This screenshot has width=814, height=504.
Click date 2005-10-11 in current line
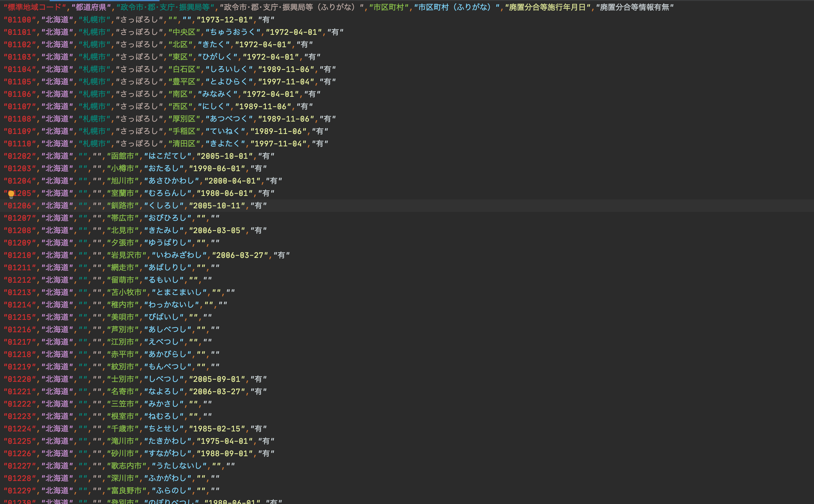pyautogui.click(x=216, y=206)
